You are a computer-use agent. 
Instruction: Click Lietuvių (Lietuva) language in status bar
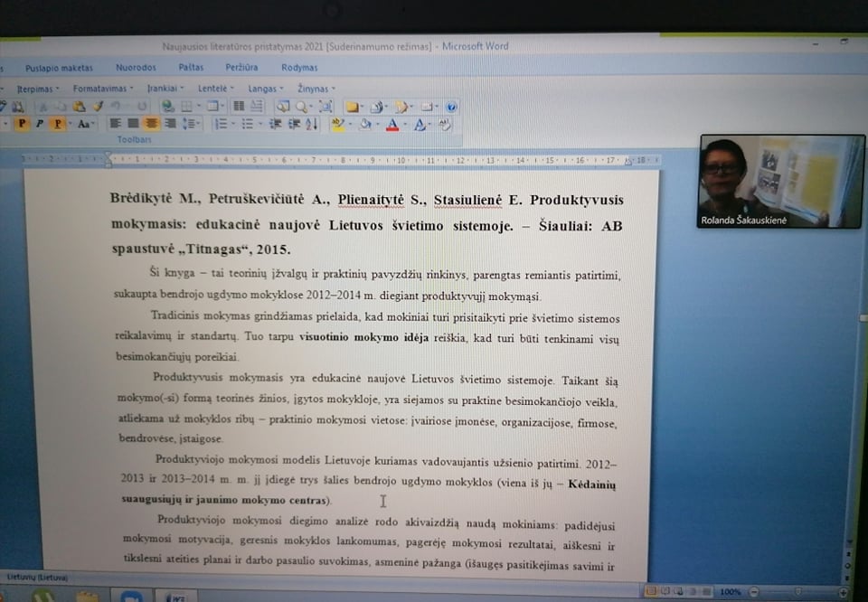tap(37, 578)
